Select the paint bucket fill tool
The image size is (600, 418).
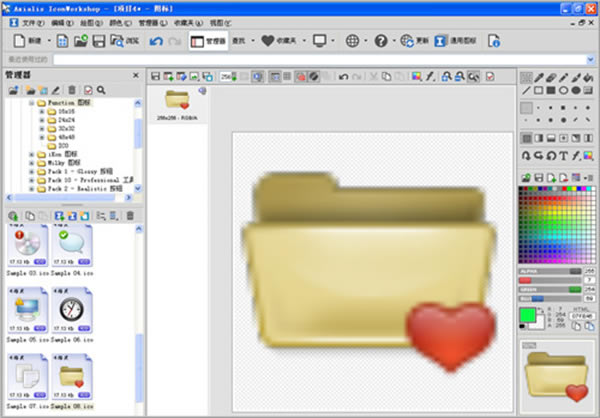pyautogui.click(x=588, y=78)
